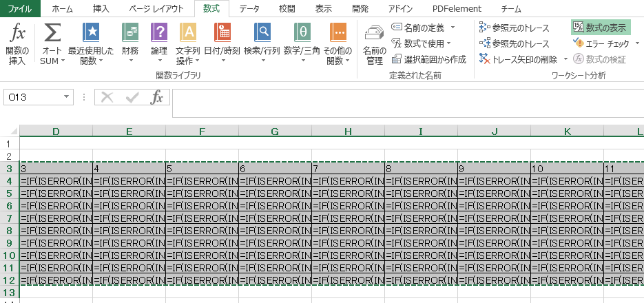Click 参照元のトレース
This screenshot has width=644, height=303.
515,28
